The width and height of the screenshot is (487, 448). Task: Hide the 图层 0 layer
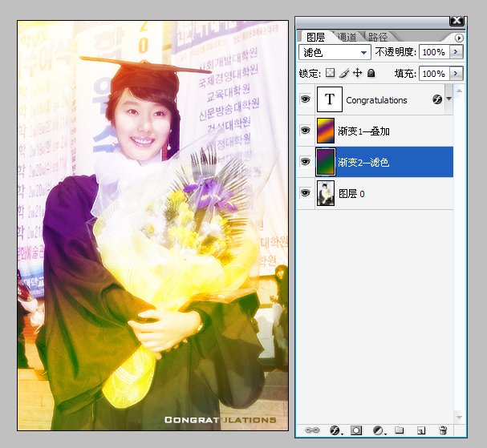tap(305, 193)
